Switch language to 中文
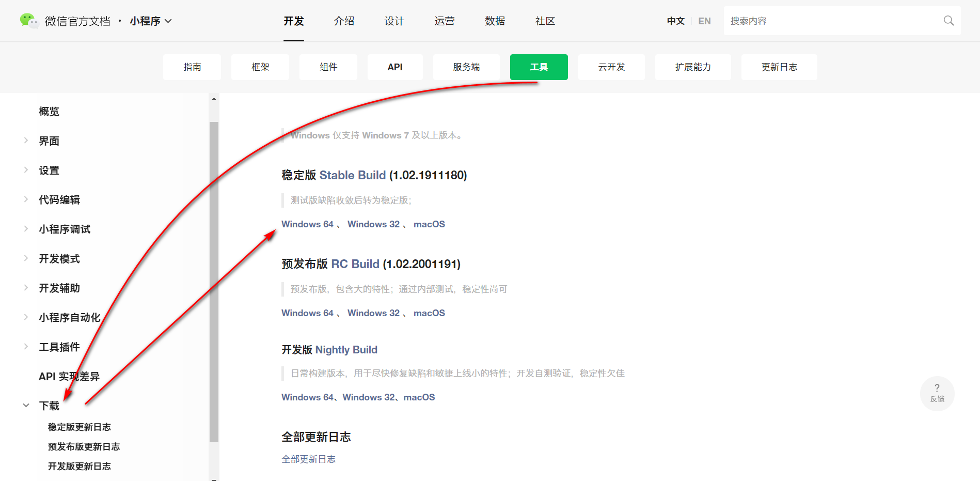Screen dimensions: 980x481 [x=675, y=21]
